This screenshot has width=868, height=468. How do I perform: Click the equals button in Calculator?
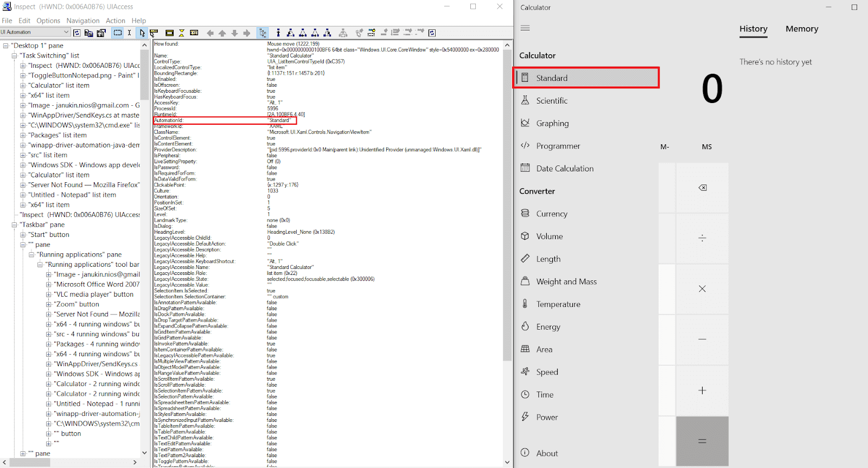[x=702, y=441]
